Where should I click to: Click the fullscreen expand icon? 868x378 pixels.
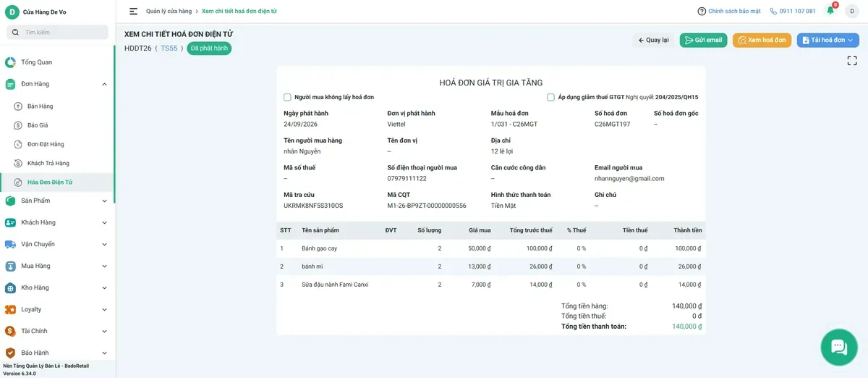point(852,61)
